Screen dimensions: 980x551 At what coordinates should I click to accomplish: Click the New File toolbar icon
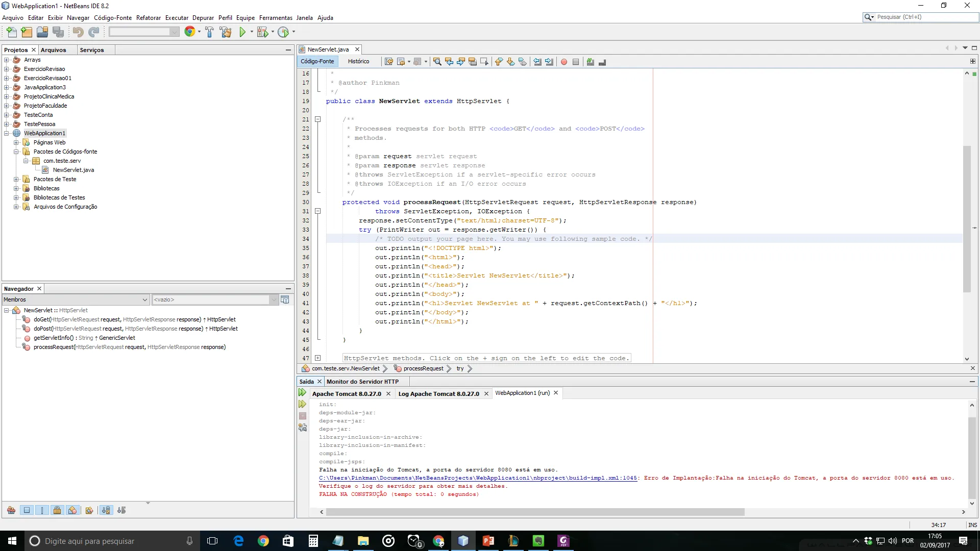click(11, 32)
